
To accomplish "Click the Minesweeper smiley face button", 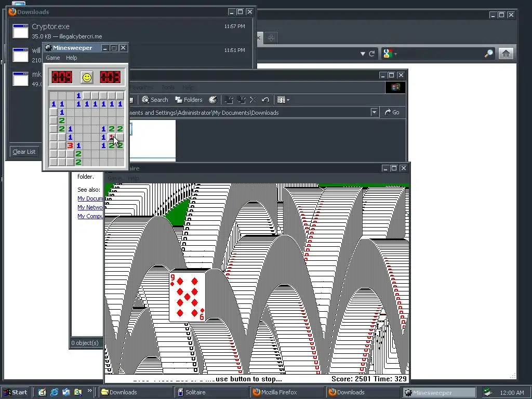I will (87, 77).
